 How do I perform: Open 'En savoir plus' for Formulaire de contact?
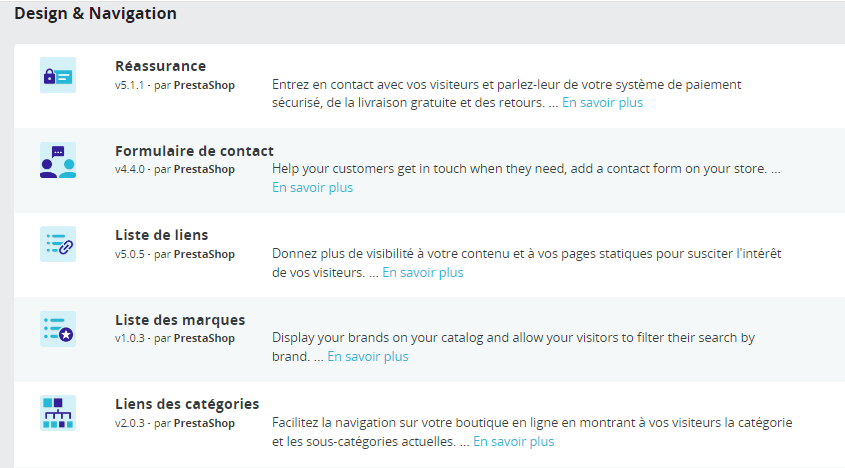click(312, 187)
